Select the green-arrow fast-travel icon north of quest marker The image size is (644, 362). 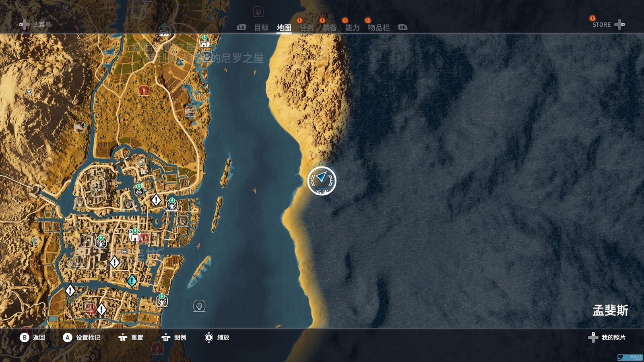(x=139, y=190)
